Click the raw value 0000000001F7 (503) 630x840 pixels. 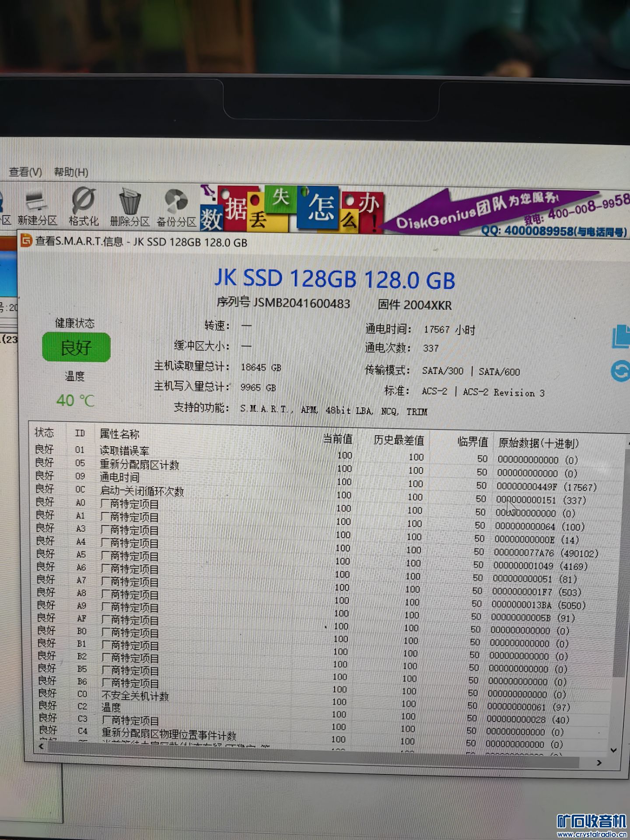pos(537,592)
